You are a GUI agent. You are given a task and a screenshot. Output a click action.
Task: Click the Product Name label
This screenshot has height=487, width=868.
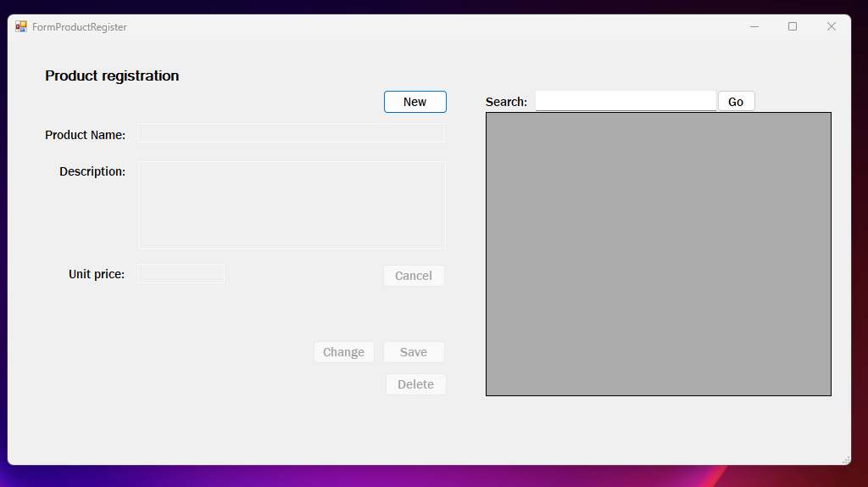click(86, 135)
